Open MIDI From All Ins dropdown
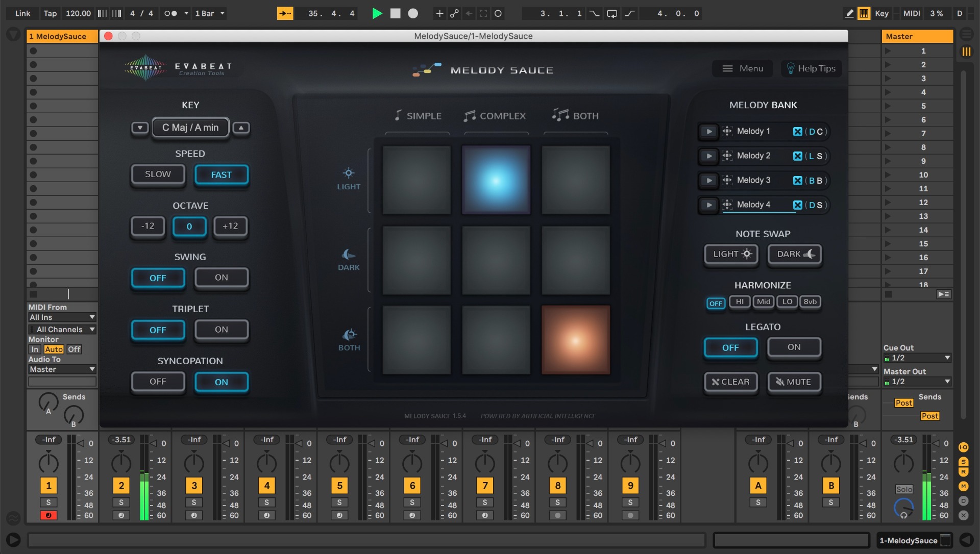Viewport: 980px width, 554px height. (x=62, y=317)
